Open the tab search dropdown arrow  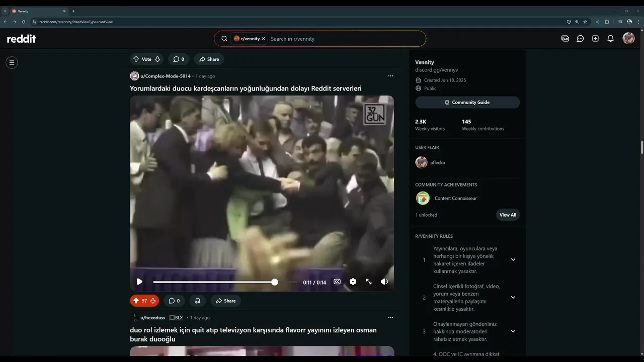[5, 11]
